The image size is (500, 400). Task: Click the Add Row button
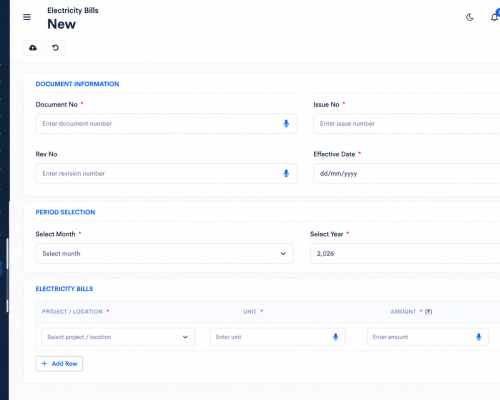[59, 364]
